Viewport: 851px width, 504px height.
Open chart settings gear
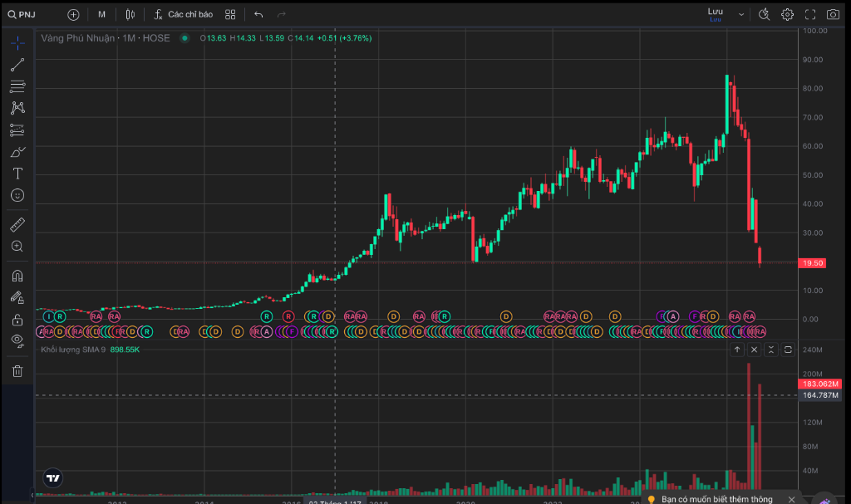click(787, 15)
